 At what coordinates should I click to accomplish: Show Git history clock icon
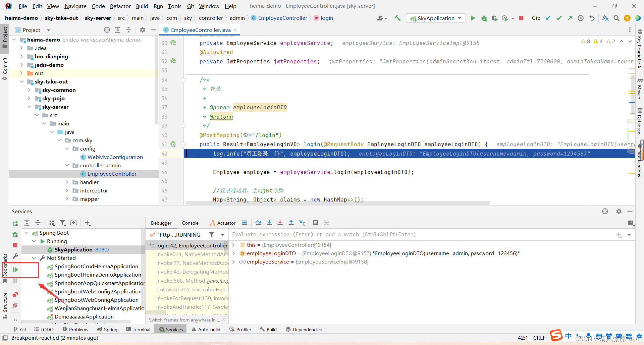[581, 18]
